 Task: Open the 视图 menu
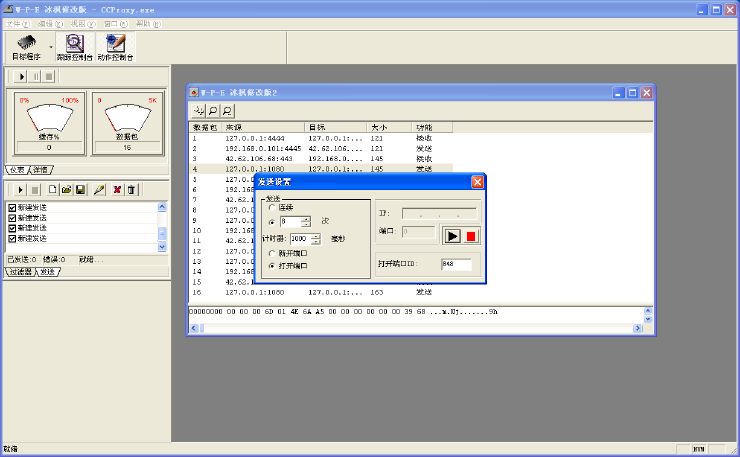pos(83,24)
